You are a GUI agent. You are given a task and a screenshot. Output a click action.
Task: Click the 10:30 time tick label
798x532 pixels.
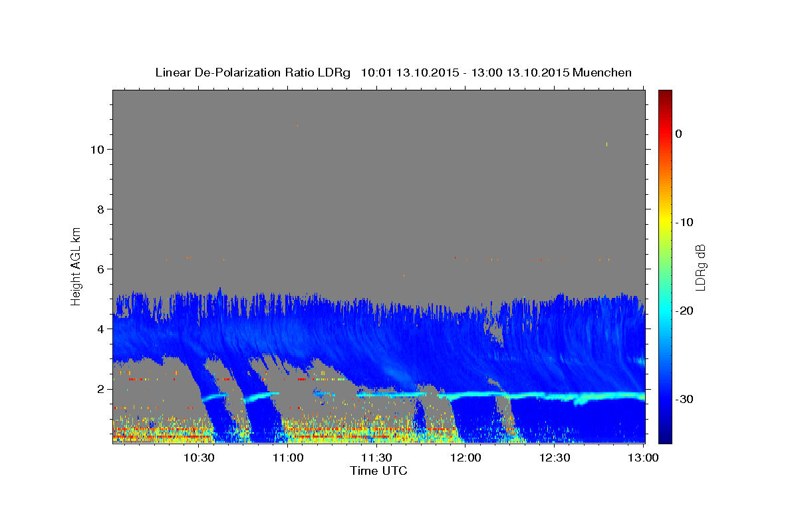(198, 458)
